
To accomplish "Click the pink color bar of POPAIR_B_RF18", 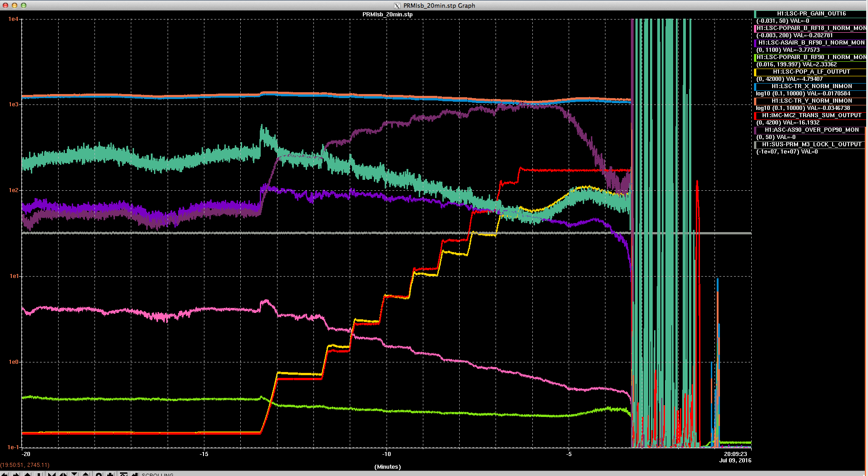I will 755,28.
